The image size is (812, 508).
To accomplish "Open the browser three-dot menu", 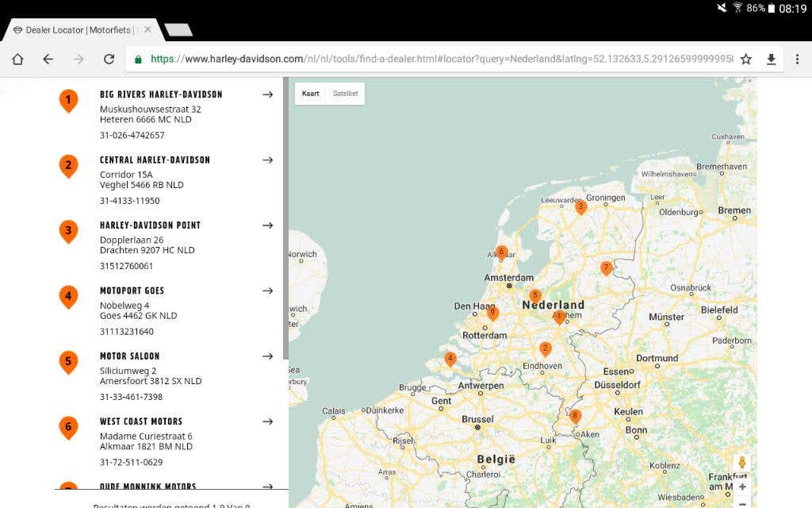I will (797, 59).
